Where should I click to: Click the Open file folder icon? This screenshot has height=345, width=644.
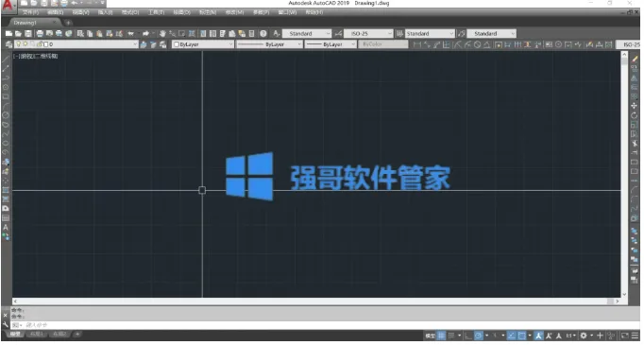point(18,34)
